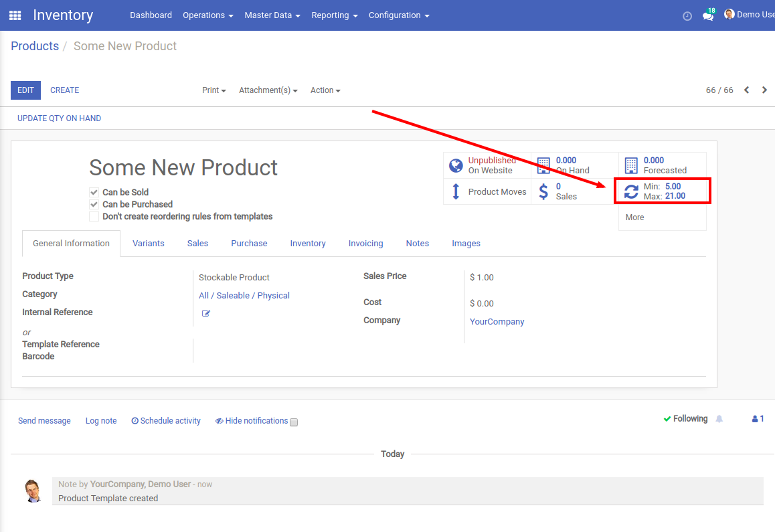Open the Print dropdown
Image resolution: width=775 pixels, height=532 pixels.
click(213, 90)
